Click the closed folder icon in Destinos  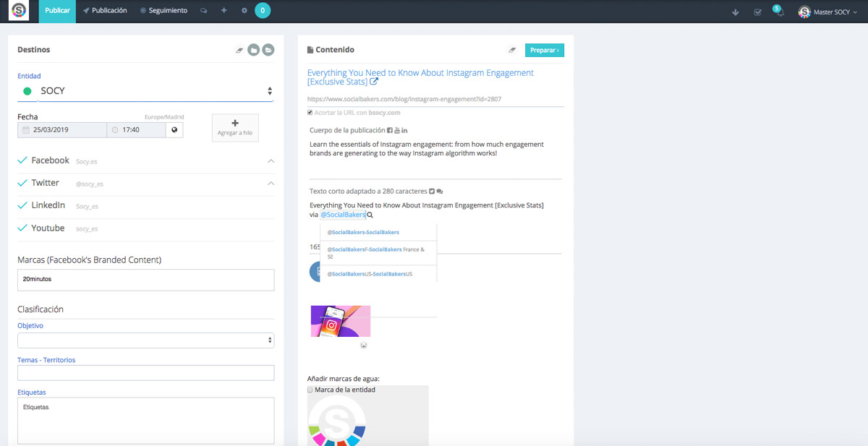click(253, 50)
